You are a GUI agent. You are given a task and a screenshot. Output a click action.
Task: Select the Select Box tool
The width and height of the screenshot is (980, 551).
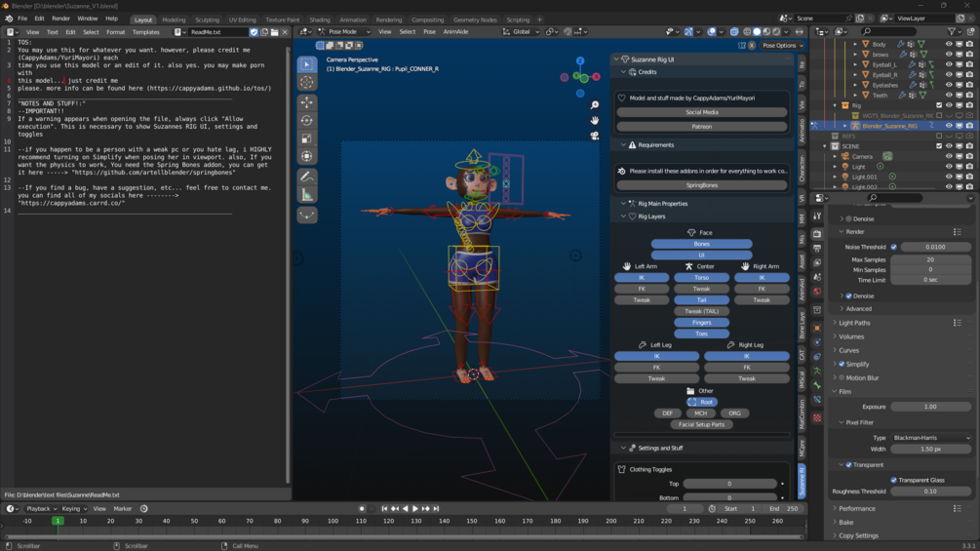pos(307,64)
